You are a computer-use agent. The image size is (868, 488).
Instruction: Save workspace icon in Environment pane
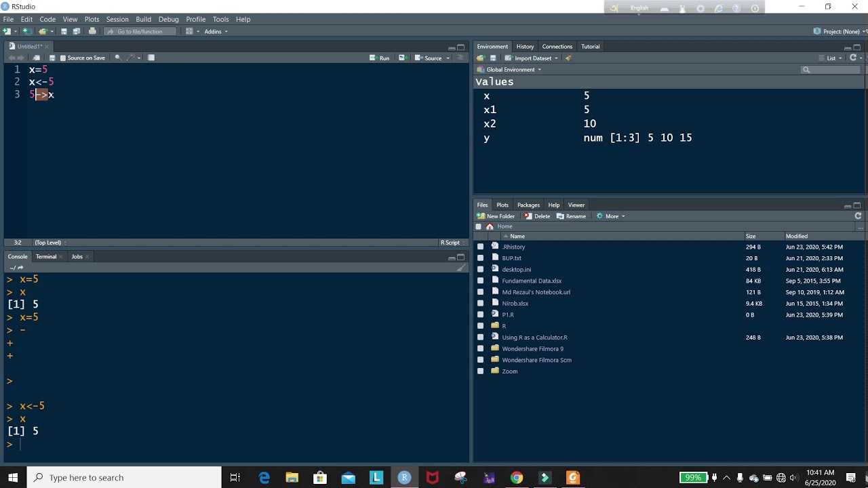pos(493,58)
